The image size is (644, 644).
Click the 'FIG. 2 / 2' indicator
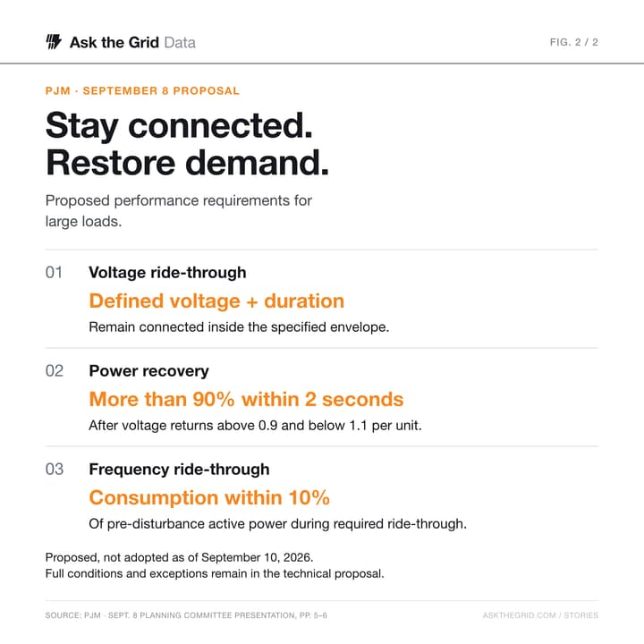point(573,42)
